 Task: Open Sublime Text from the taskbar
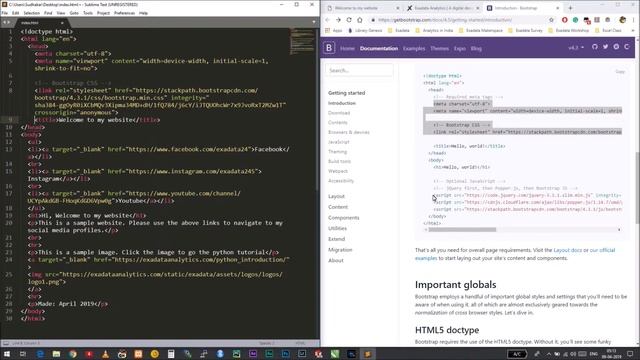tap(367, 354)
